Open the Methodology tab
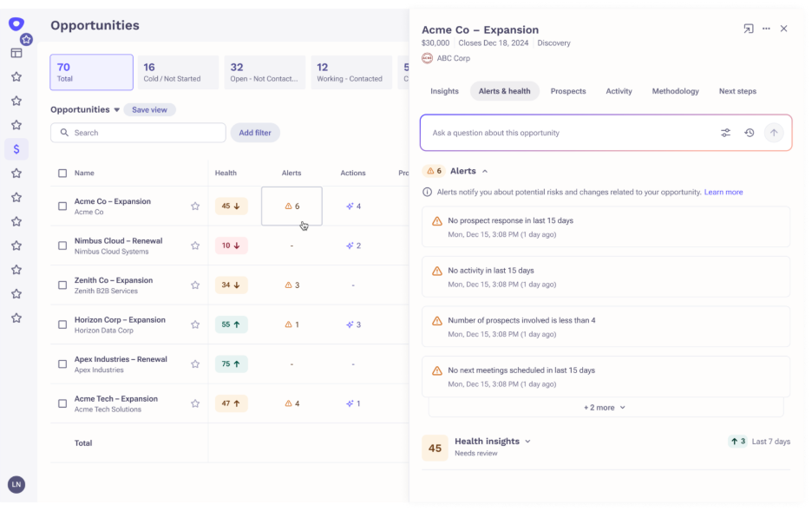Image resolution: width=812 pixels, height=511 pixels. (675, 91)
